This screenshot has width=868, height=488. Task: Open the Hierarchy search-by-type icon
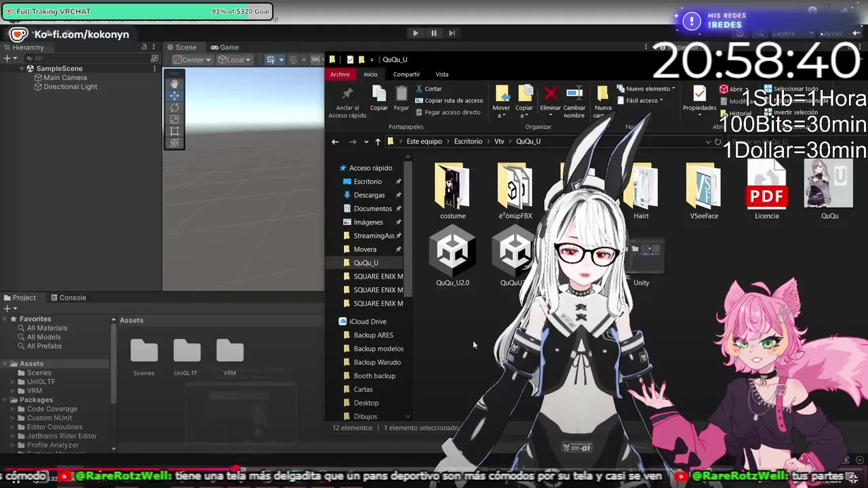pyautogui.click(x=155, y=58)
